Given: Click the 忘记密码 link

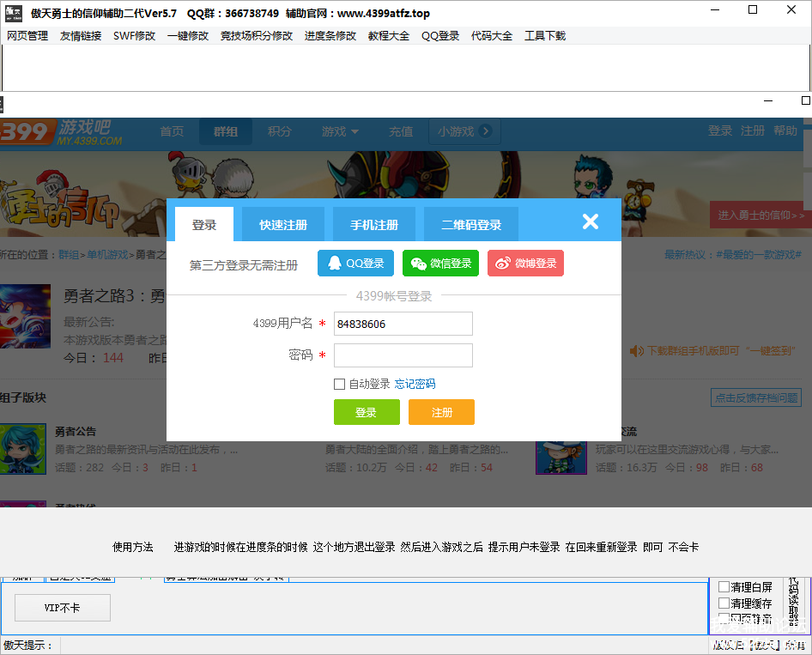Looking at the screenshot, I should [x=415, y=385].
